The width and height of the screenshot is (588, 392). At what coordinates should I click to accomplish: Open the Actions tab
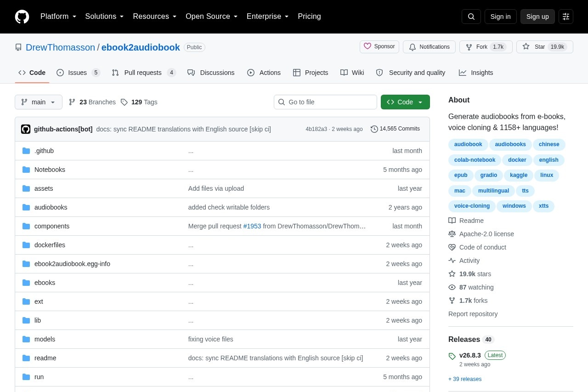pos(264,73)
